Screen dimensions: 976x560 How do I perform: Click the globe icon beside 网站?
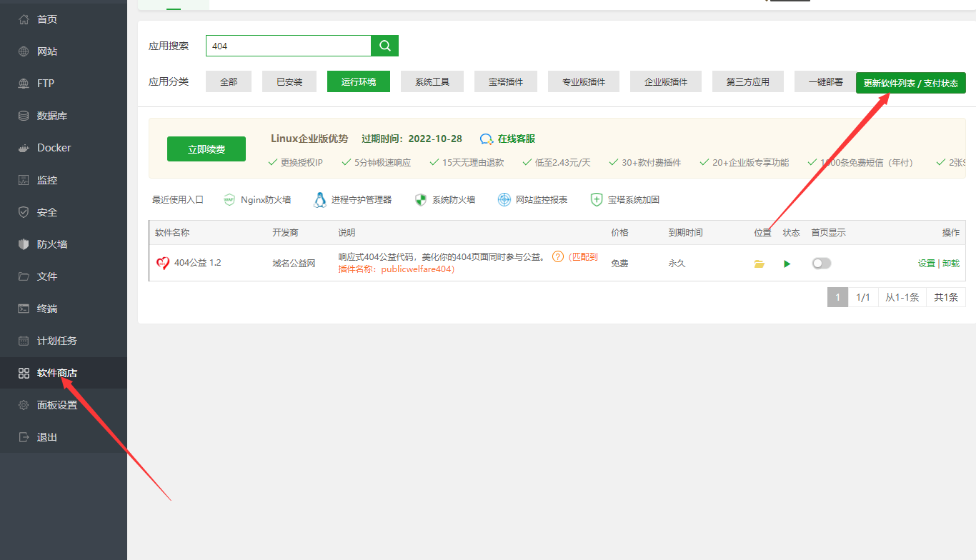coord(24,51)
